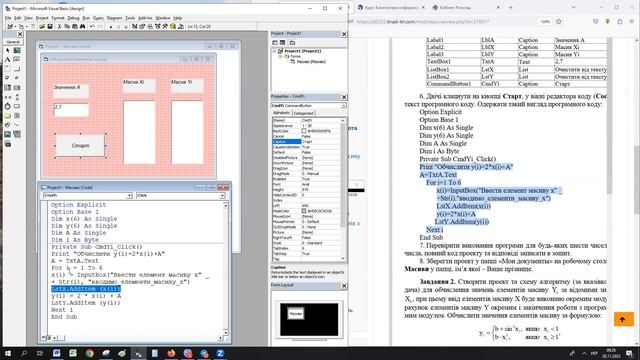Open the Click procedure dropdown in code window

click(222, 196)
